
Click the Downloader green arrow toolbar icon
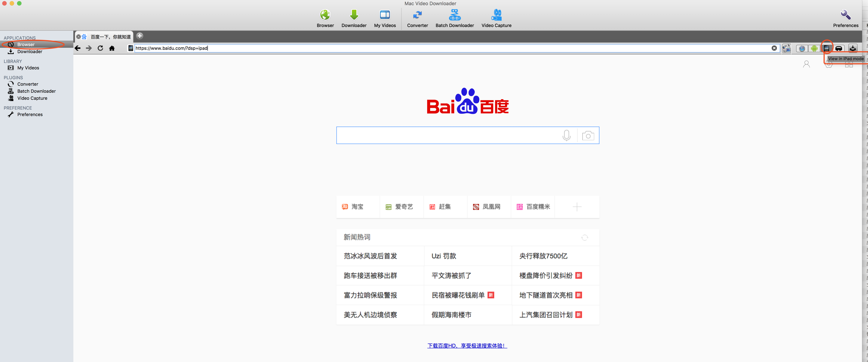tap(354, 15)
